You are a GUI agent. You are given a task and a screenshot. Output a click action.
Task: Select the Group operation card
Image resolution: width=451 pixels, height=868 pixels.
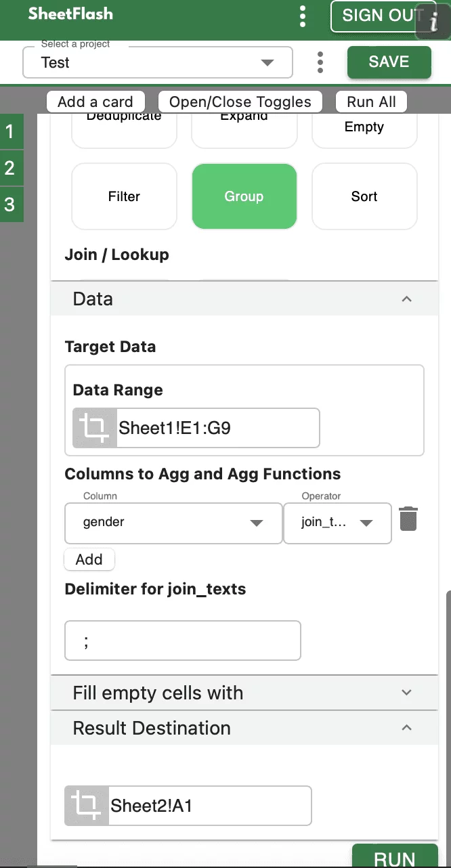[x=244, y=196]
